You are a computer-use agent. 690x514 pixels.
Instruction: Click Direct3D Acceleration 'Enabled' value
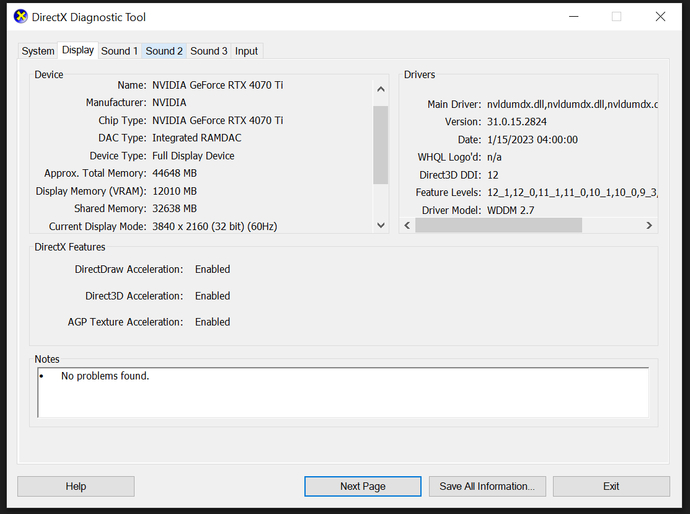pyautogui.click(x=213, y=296)
